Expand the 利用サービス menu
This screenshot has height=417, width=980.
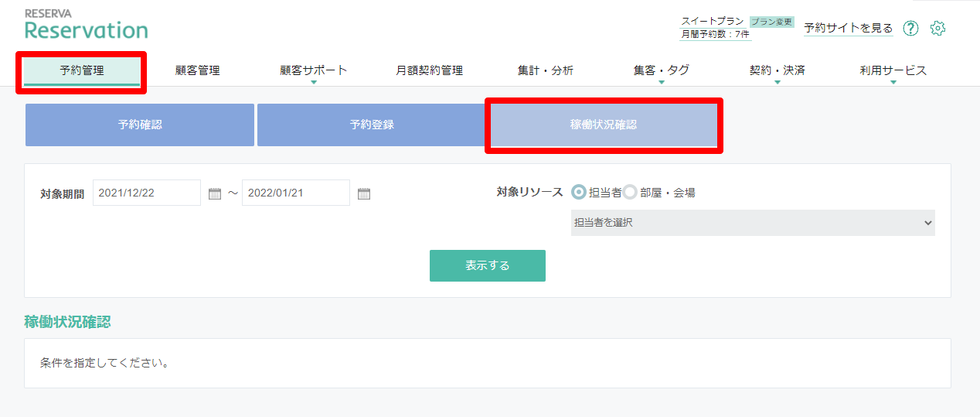coord(893,70)
